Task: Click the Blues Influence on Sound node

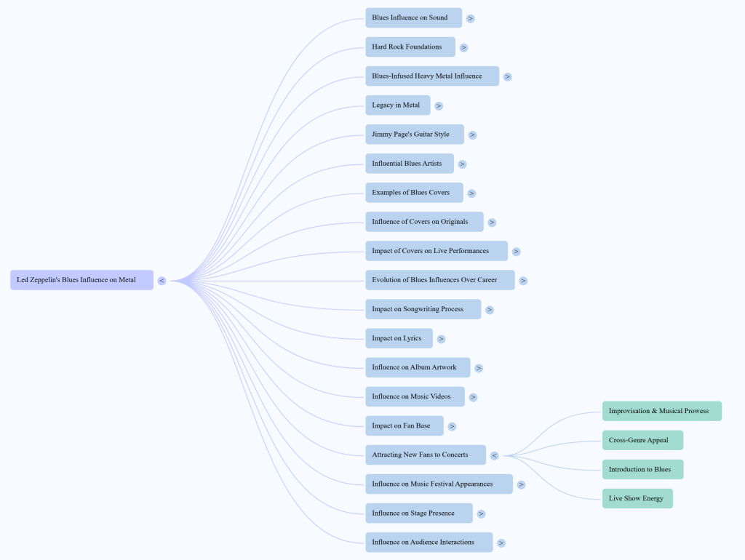Action: [x=413, y=17]
